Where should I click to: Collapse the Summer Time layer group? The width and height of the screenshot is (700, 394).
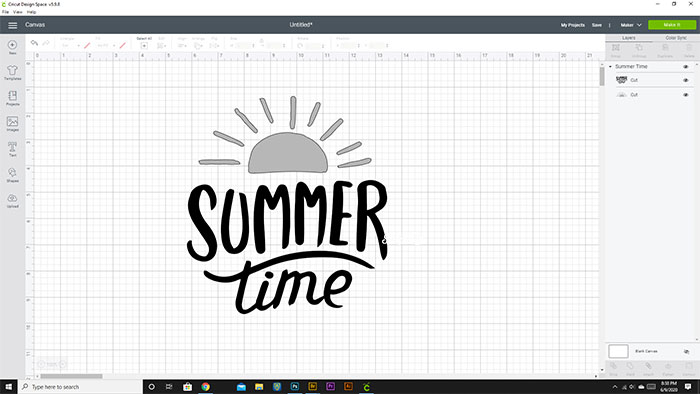tap(610, 66)
